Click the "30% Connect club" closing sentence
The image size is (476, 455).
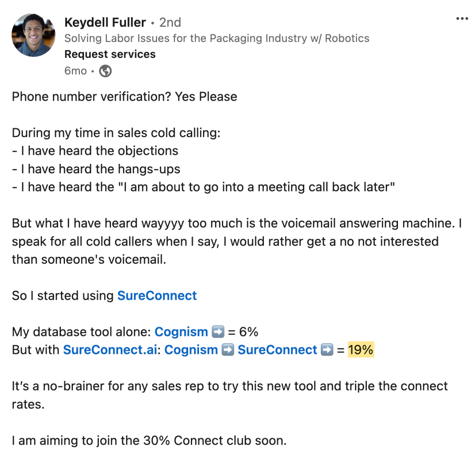149,440
